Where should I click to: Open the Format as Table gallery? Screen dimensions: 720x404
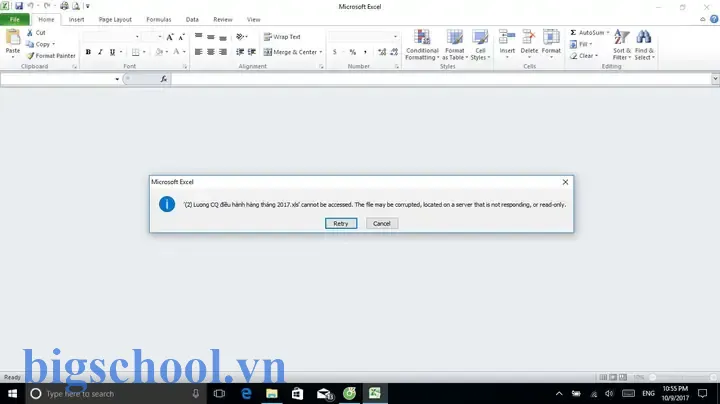(x=455, y=45)
